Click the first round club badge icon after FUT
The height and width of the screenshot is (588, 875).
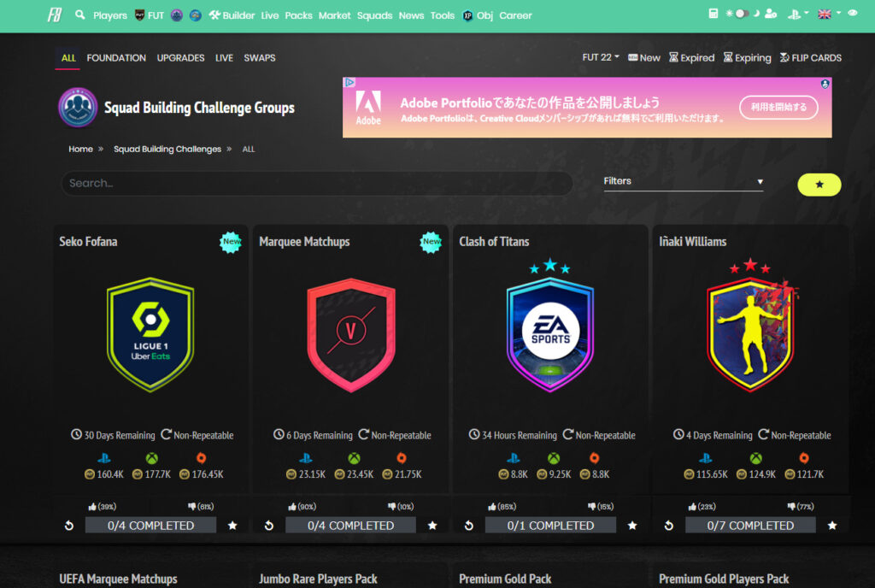(177, 15)
